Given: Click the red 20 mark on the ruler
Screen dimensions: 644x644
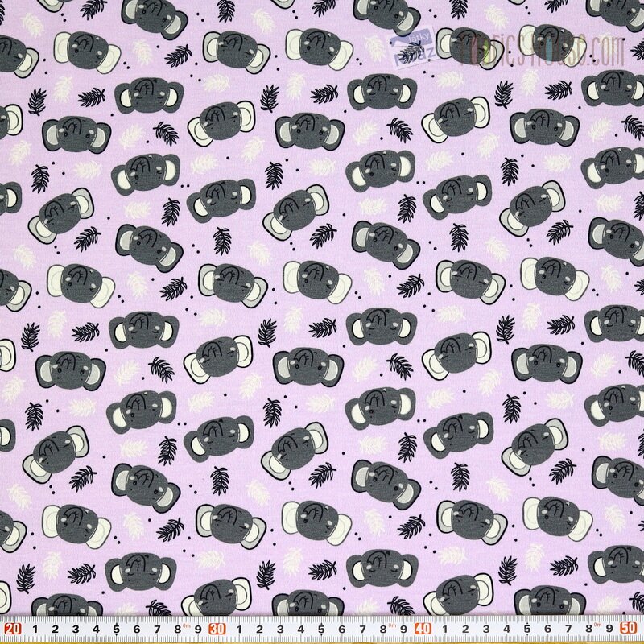Looking at the screenshot, I should [13, 629].
